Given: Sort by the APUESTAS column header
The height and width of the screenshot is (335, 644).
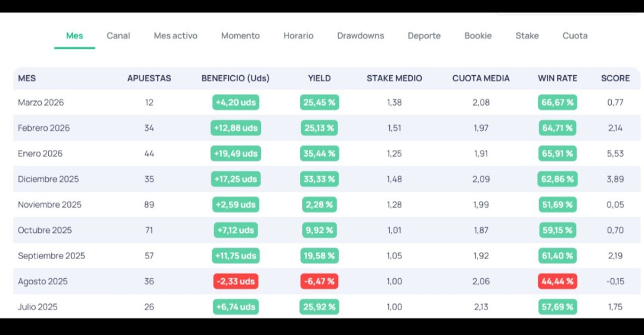Looking at the screenshot, I should click(x=149, y=78).
